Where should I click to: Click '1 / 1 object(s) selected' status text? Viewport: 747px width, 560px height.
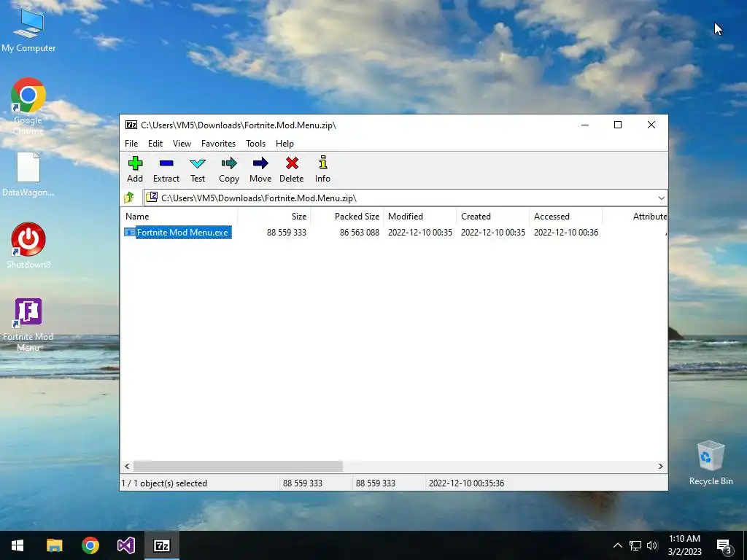pyautogui.click(x=164, y=483)
